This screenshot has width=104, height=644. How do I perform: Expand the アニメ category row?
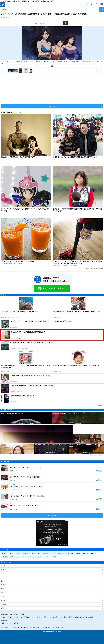(x=52, y=565)
